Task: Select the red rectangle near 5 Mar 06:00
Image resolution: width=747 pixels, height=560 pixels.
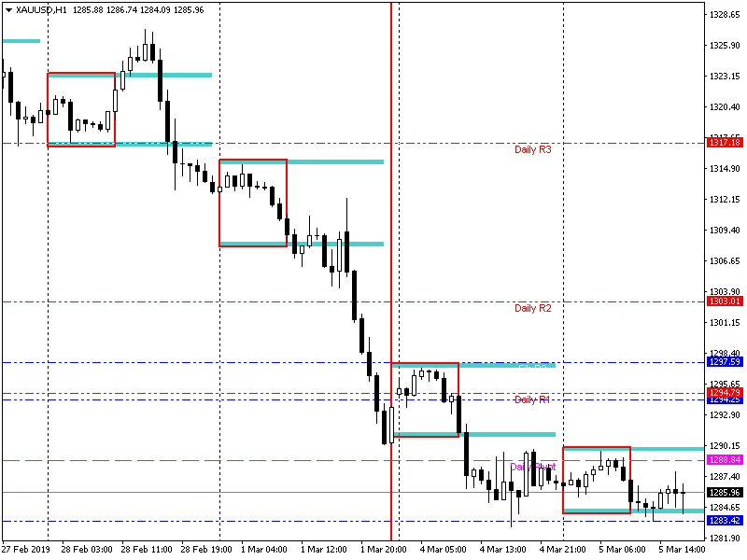Action: [x=597, y=448]
